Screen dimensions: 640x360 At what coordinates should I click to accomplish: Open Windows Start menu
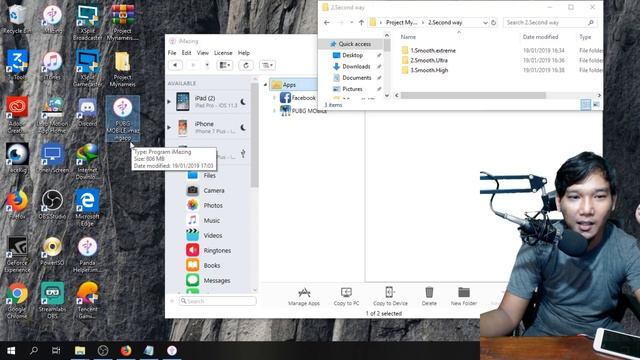tap(11, 351)
